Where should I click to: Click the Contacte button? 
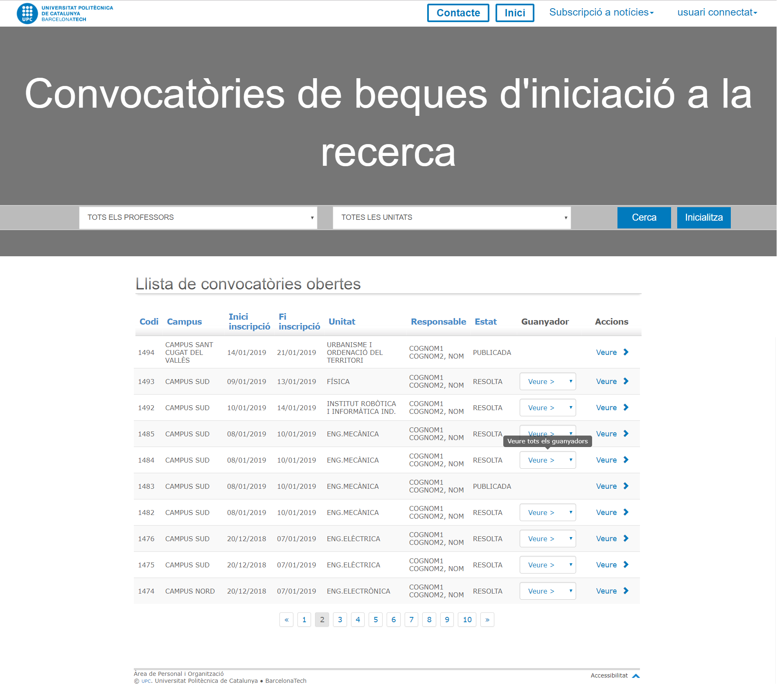pyautogui.click(x=458, y=13)
